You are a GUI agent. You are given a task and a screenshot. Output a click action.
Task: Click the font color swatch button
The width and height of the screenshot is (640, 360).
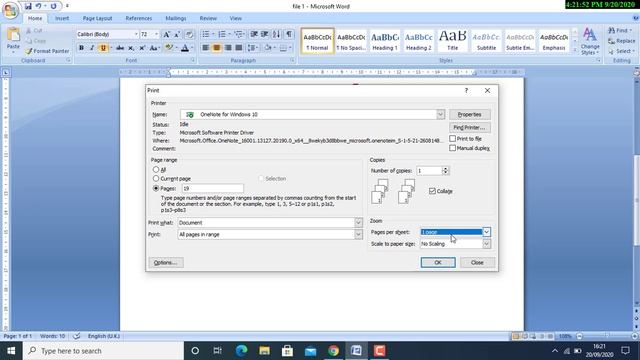coord(184,48)
